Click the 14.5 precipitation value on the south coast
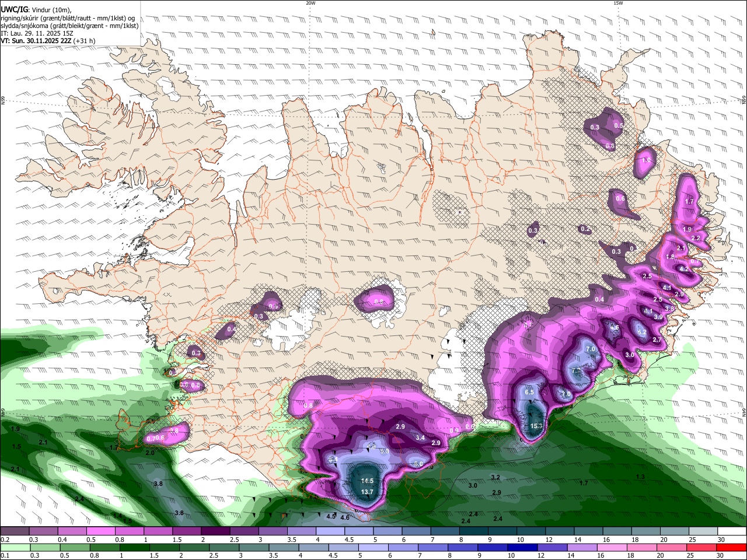Image resolution: width=747 pixels, height=560 pixels. (367, 481)
